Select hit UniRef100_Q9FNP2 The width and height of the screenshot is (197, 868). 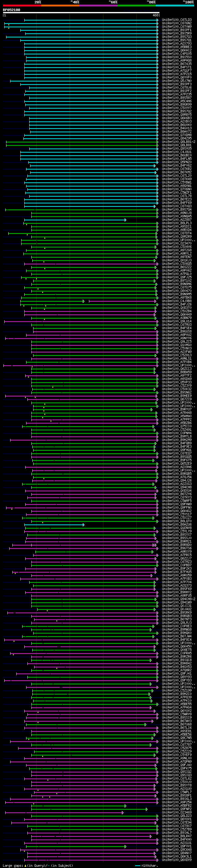coord(176,809)
